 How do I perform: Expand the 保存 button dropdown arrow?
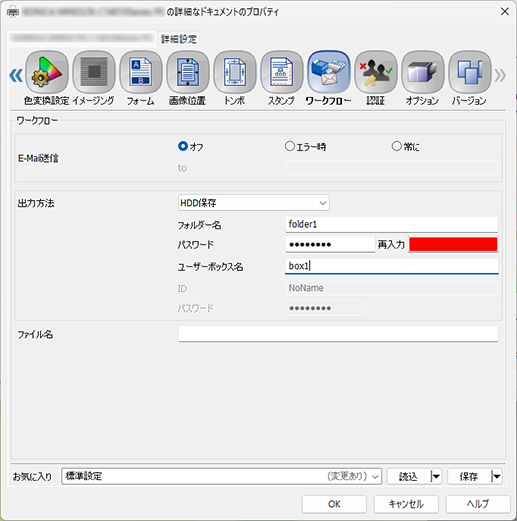[496, 476]
